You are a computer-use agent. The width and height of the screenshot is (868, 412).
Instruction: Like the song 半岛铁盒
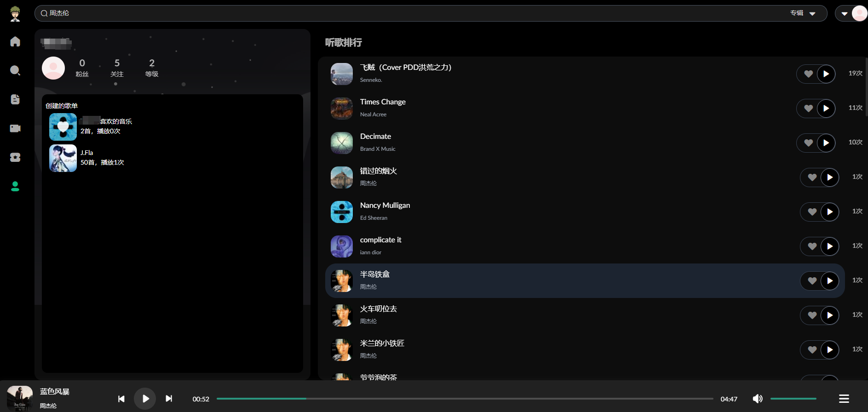(x=812, y=281)
